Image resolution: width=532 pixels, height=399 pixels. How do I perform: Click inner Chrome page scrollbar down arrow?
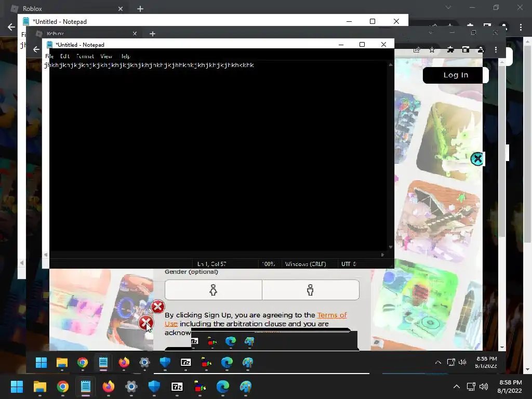coord(502,348)
